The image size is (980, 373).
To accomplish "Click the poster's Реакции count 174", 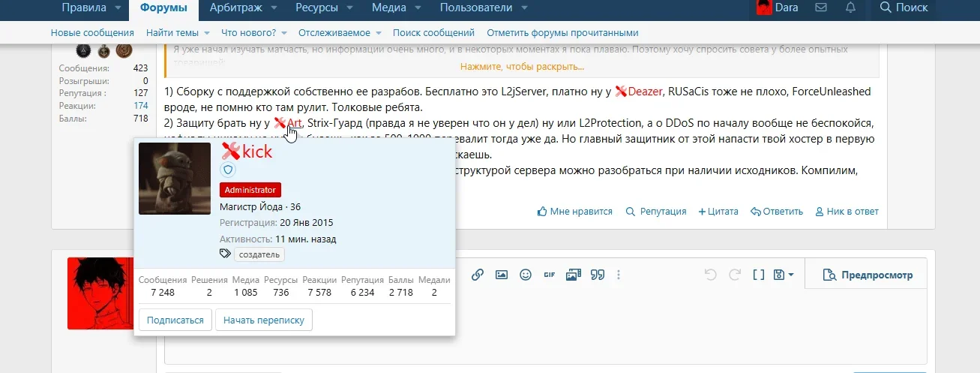I will 140,106.
